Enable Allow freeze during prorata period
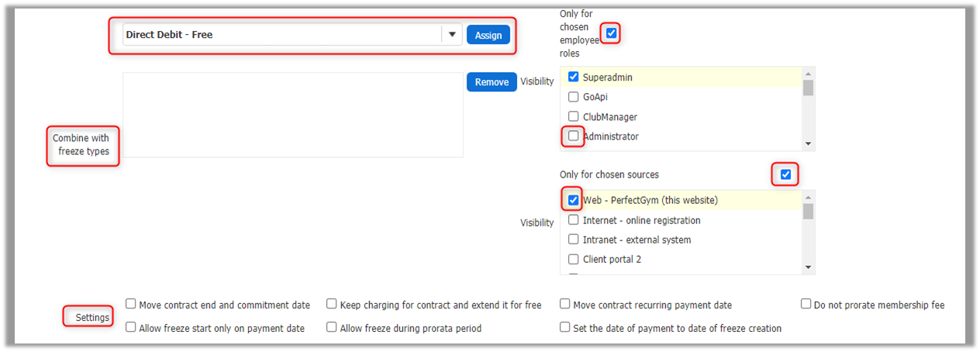Image resolution: width=980 pixels, height=352 pixels. pyautogui.click(x=332, y=328)
